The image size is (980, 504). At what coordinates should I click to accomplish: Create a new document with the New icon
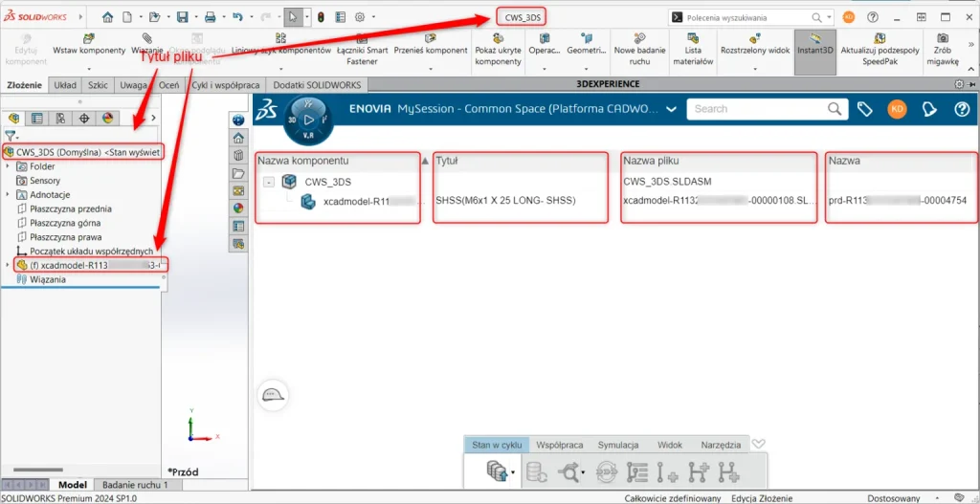127,17
